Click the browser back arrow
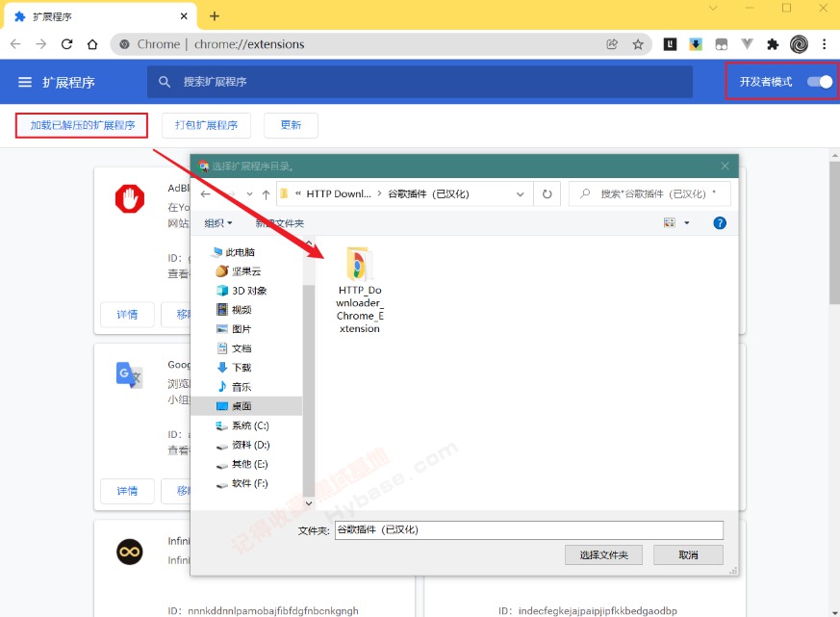The height and width of the screenshot is (617, 840). click(15, 44)
